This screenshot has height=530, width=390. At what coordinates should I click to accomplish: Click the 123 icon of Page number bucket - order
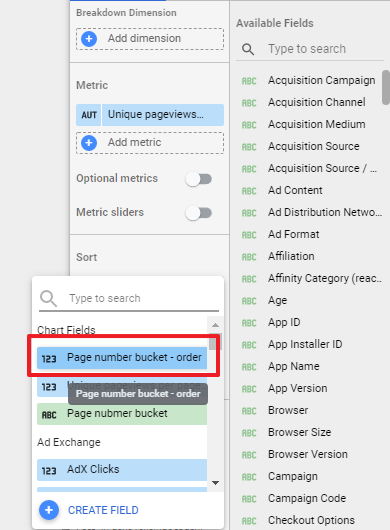(49, 358)
